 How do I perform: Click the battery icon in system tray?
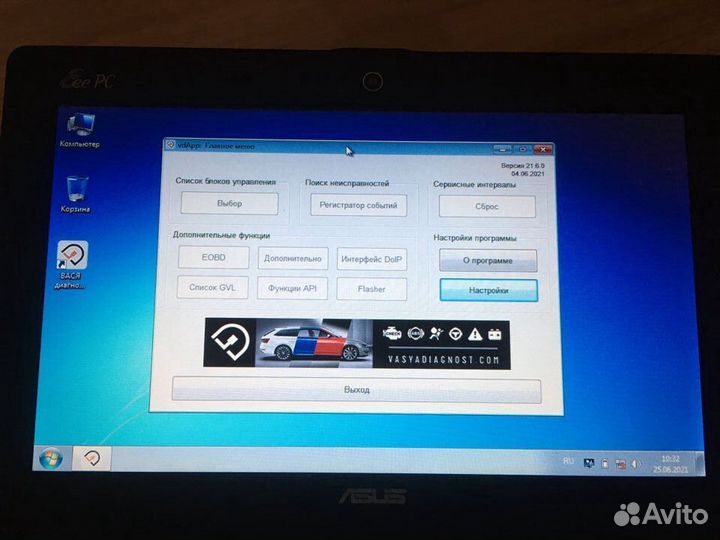point(606,464)
